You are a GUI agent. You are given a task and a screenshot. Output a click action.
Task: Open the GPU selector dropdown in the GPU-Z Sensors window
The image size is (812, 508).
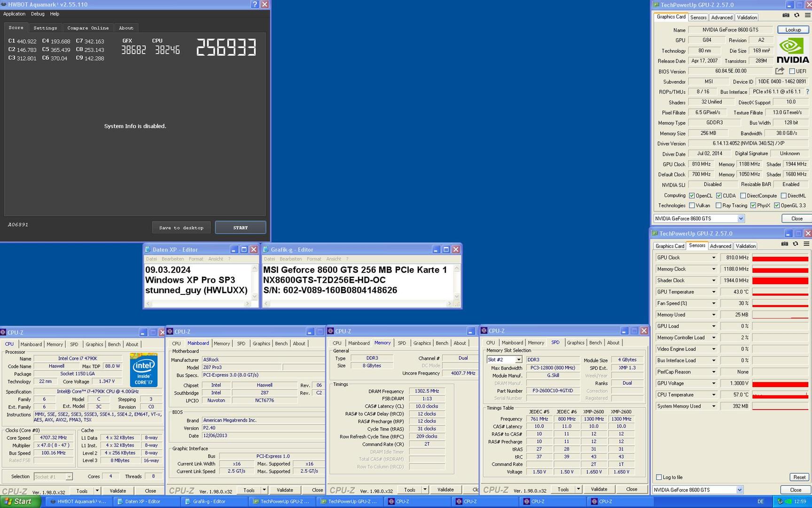click(x=739, y=490)
